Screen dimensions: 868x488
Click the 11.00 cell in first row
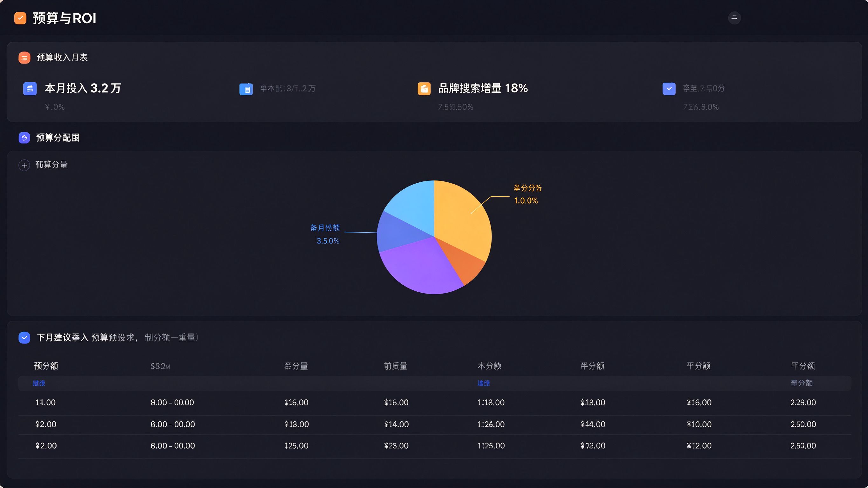tap(45, 403)
